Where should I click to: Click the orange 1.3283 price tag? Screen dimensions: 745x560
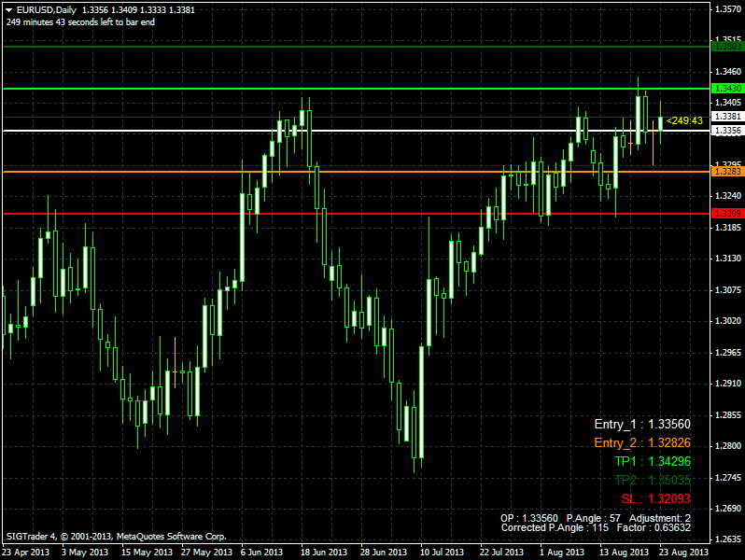tap(726, 171)
